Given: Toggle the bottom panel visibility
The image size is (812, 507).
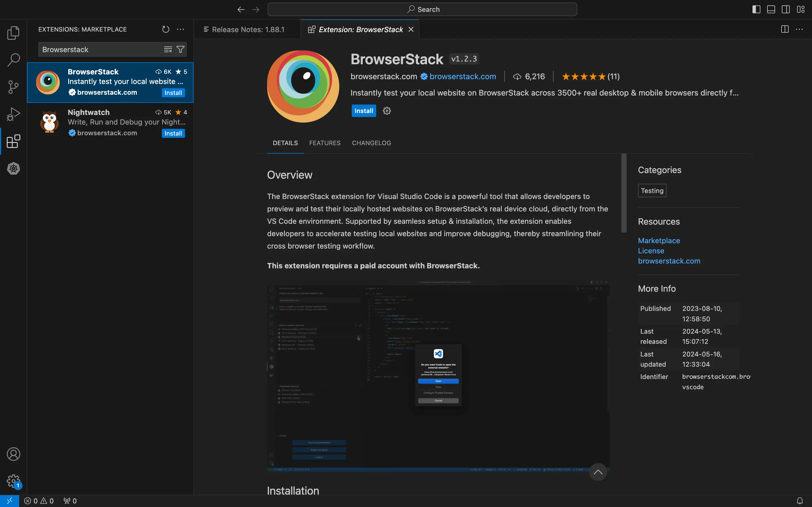Looking at the screenshot, I should click(x=771, y=9).
